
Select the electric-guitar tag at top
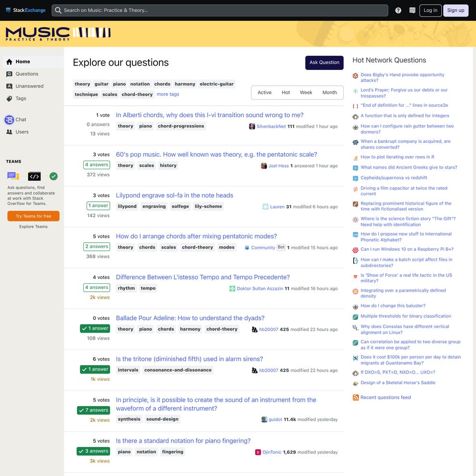217,84
